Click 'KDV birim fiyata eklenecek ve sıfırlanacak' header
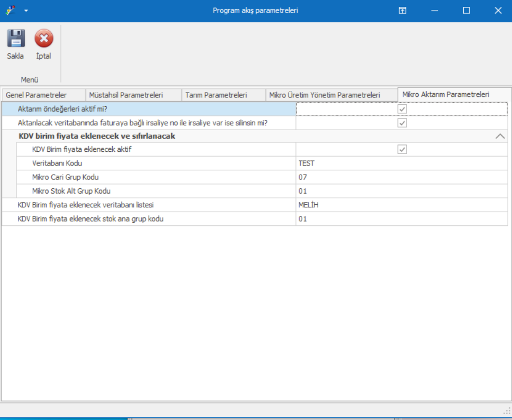Image resolution: width=512 pixels, height=420 pixels. tap(97, 136)
